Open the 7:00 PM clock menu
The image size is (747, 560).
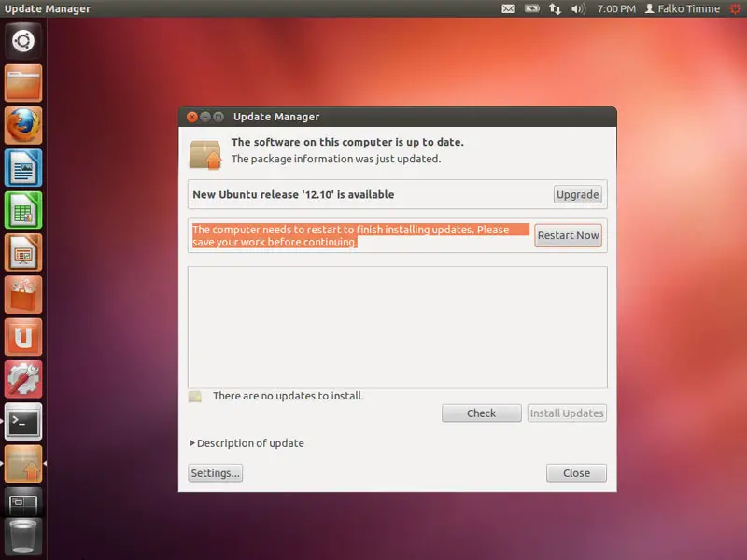pyautogui.click(x=616, y=8)
